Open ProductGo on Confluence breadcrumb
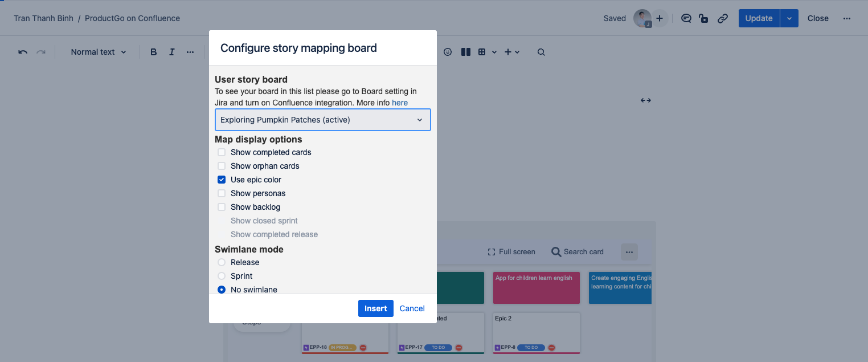Viewport: 868px width, 362px height. tap(132, 18)
